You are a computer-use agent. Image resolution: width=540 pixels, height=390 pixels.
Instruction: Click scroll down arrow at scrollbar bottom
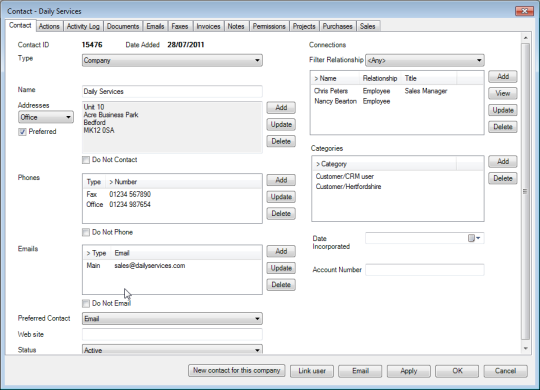tap(526, 349)
